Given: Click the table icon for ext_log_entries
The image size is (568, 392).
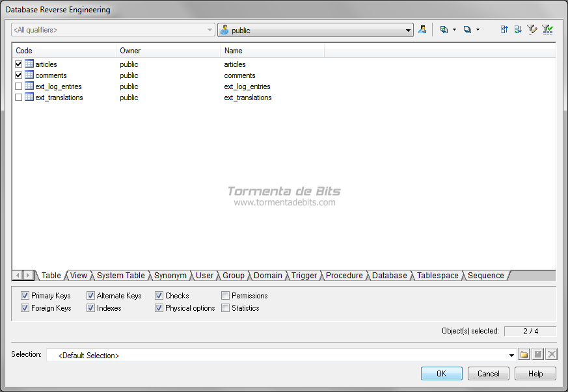Looking at the screenshot, I should (x=29, y=86).
